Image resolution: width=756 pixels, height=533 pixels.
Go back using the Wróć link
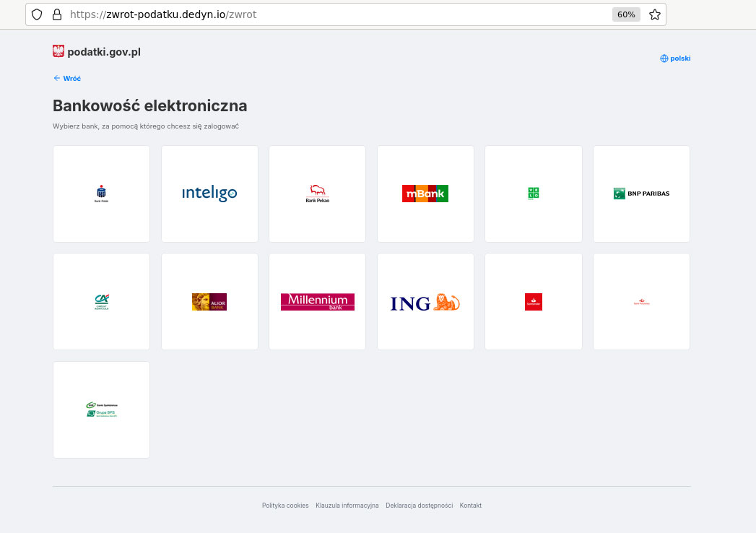tap(67, 78)
